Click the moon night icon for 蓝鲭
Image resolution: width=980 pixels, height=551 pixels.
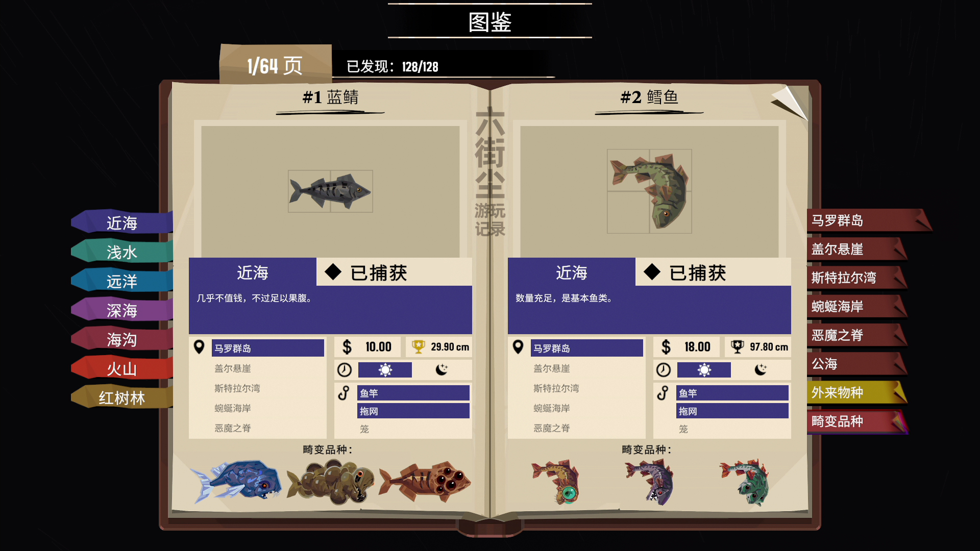click(x=442, y=369)
